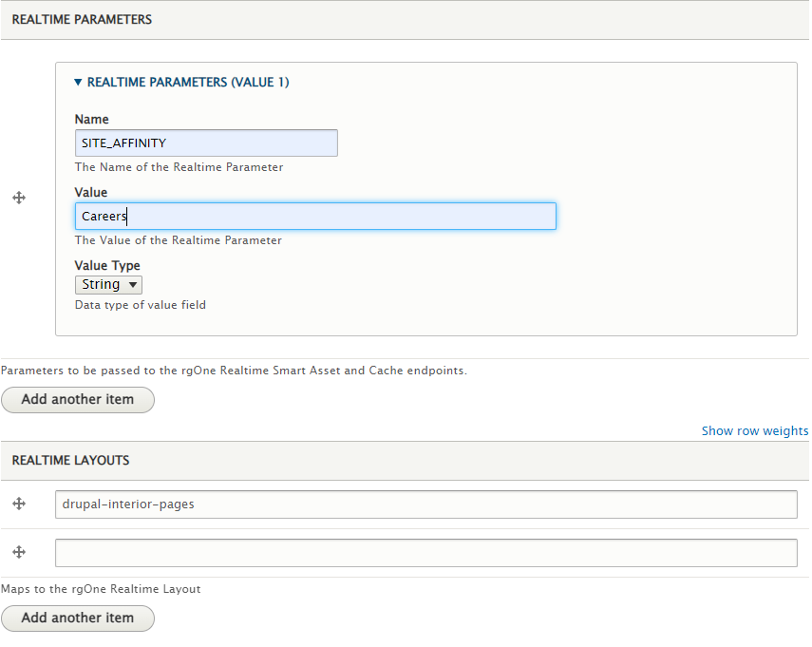Image resolution: width=812 pixels, height=647 pixels.
Task: Open the String dropdown arrow under Value Type
Action: (x=132, y=284)
